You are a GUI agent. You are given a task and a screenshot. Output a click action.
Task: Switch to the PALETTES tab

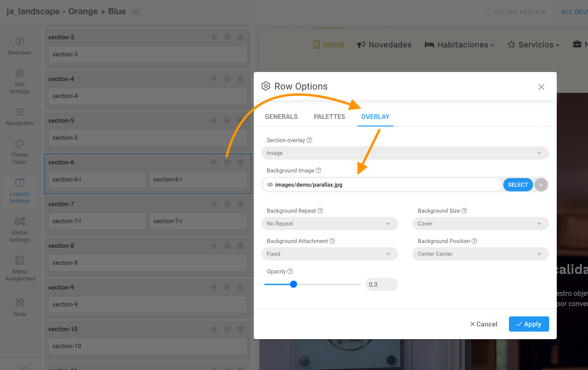tap(330, 117)
